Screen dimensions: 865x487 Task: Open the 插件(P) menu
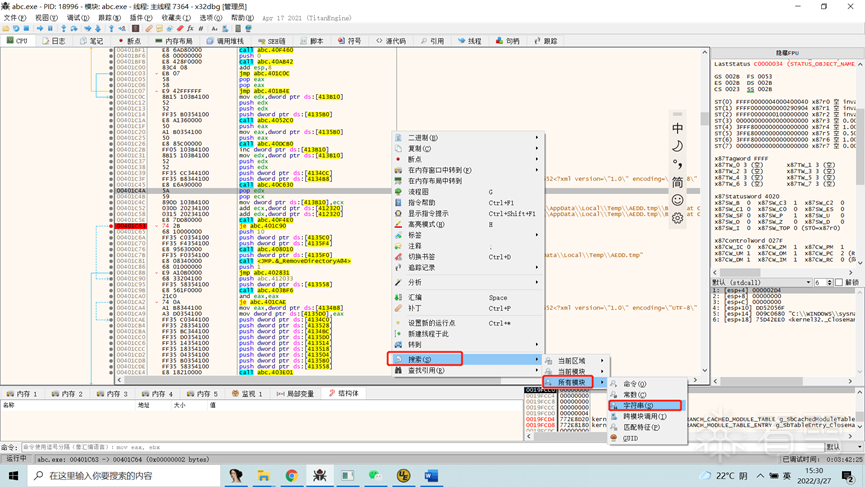point(141,18)
